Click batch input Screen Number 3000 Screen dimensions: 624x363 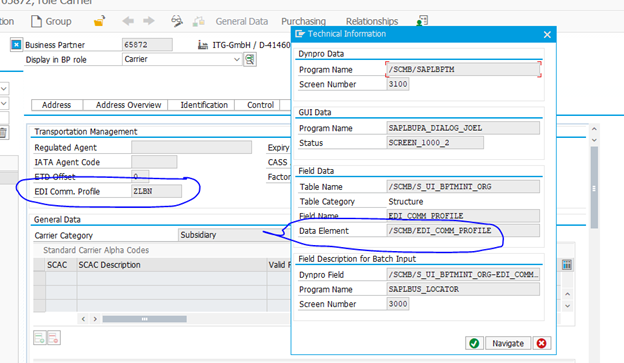click(398, 304)
